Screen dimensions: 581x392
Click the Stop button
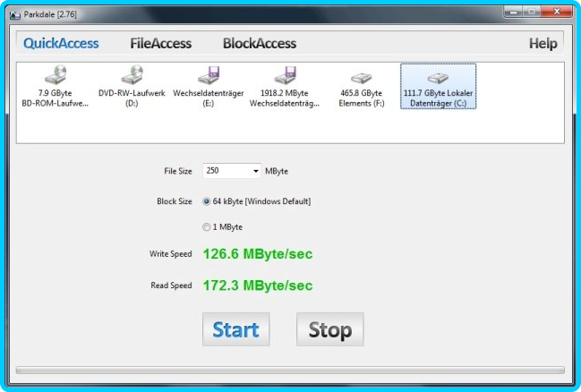pos(329,329)
